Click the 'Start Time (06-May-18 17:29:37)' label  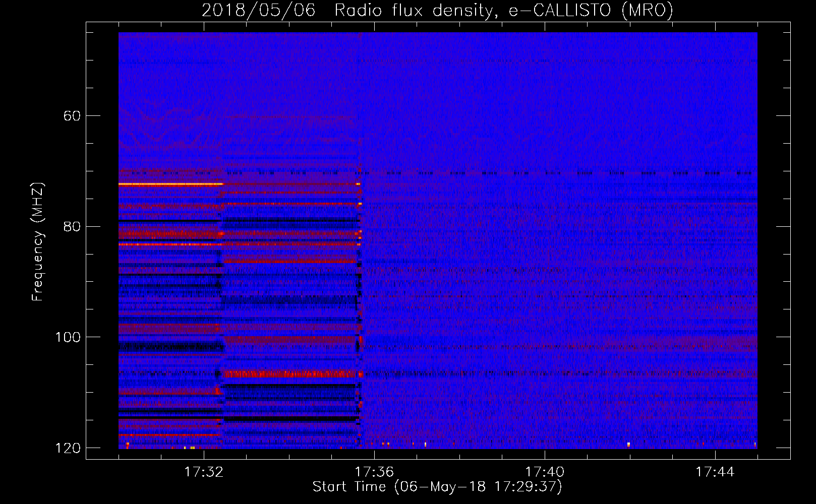click(437, 487)
